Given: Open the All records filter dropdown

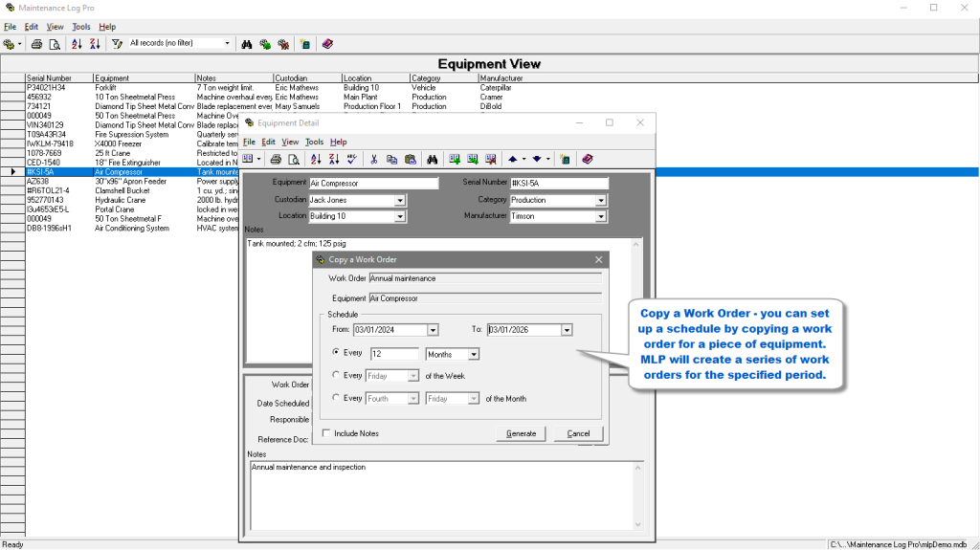Looking at the screenshot, I should (x=228, y=44).
